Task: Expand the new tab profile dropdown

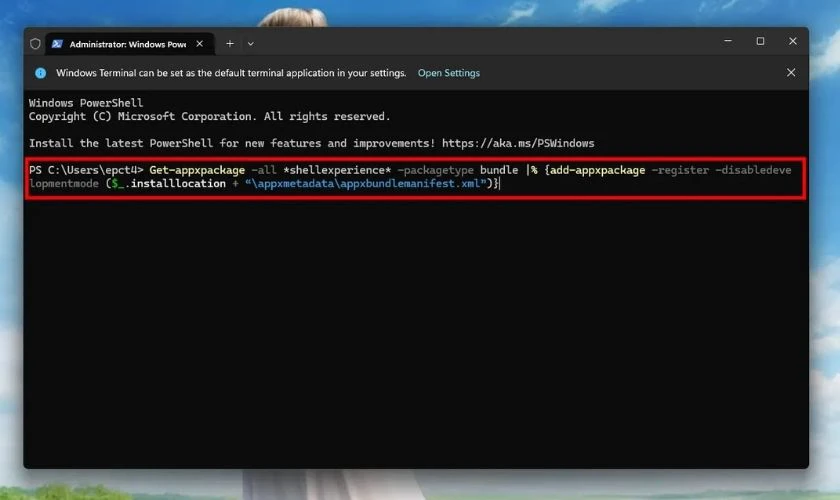Action: (x=250, y=44)
